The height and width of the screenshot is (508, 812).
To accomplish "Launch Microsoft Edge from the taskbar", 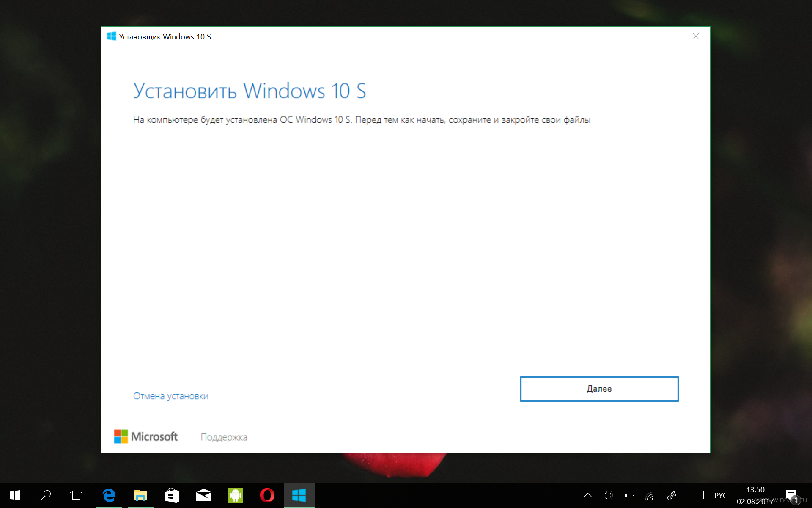I will pyautogui.click(x=109, y=495).
